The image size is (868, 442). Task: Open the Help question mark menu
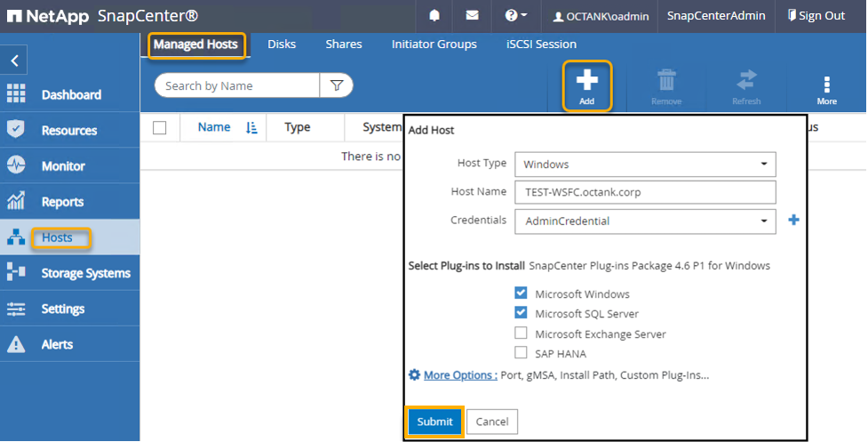515,15
